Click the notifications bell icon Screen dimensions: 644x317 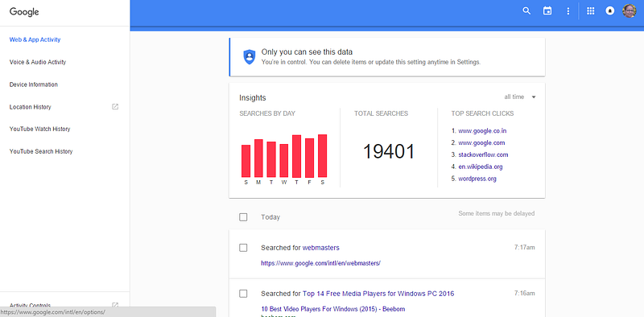point(610,11)
